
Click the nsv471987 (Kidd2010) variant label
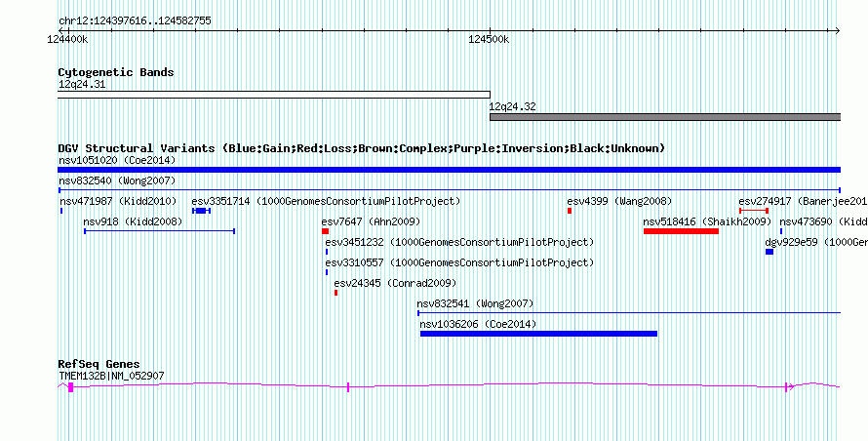(118, 201)
